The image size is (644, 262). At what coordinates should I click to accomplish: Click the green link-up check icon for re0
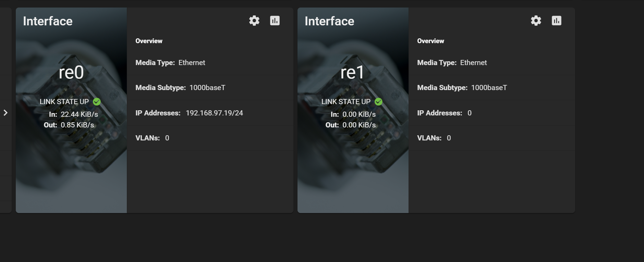coord(97,102)
